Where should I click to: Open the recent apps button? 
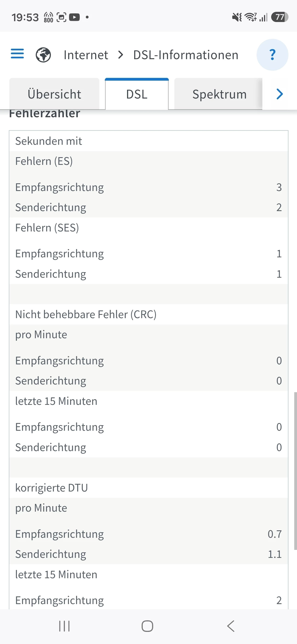click(64, 626)
